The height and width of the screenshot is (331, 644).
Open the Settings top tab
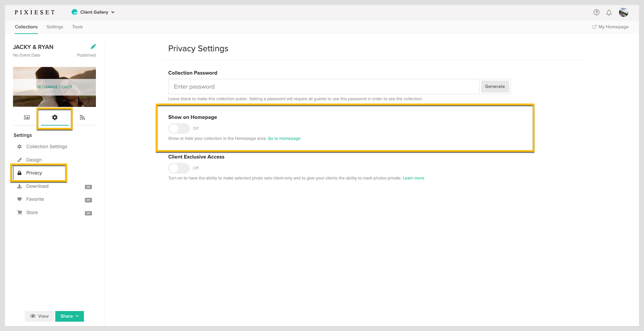(55, 27)
